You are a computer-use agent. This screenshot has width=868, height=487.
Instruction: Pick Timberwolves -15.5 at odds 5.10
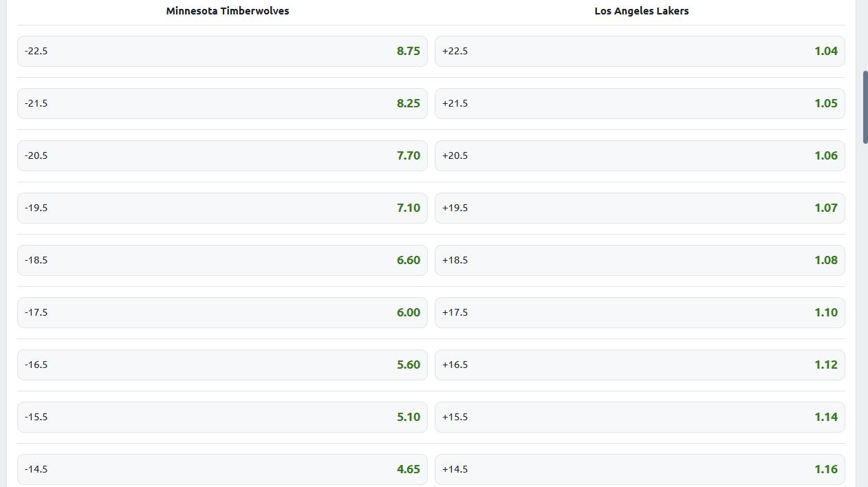[x=222, y=418]
